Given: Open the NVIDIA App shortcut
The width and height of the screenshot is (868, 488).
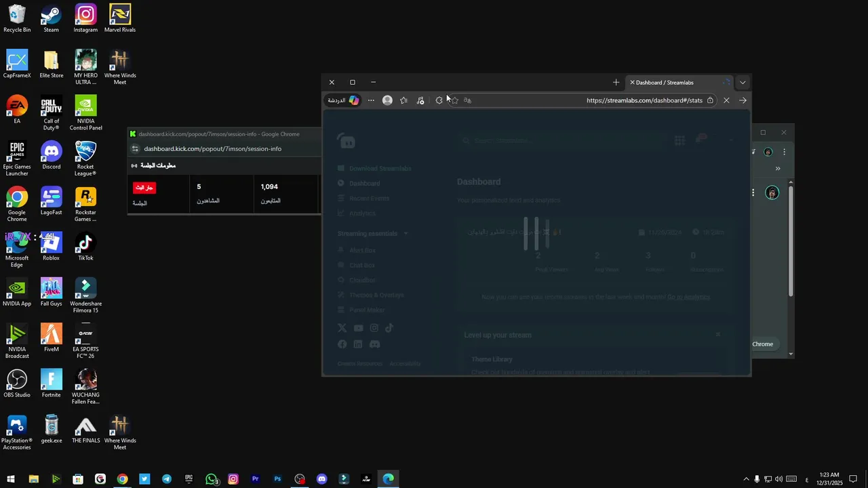Looking at the screenshot, I should (x=17, y=291).
